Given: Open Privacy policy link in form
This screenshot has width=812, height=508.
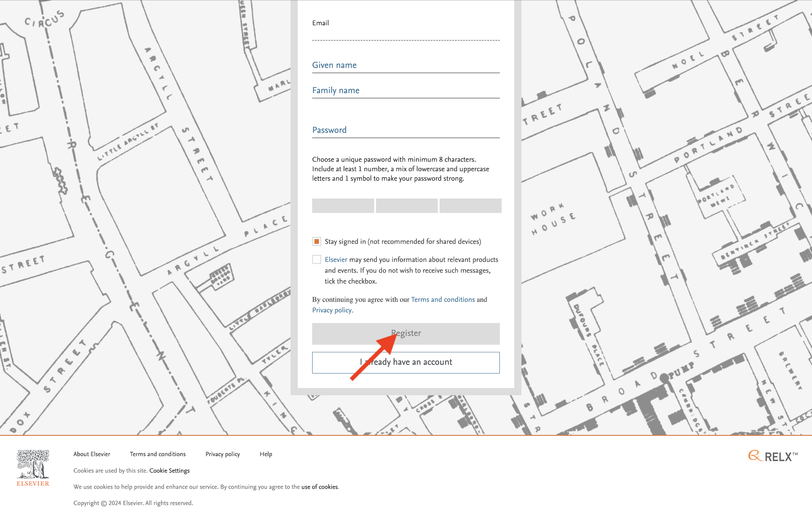Looking at the screenshot, I should pyautogui.click(x=332, y=310).
